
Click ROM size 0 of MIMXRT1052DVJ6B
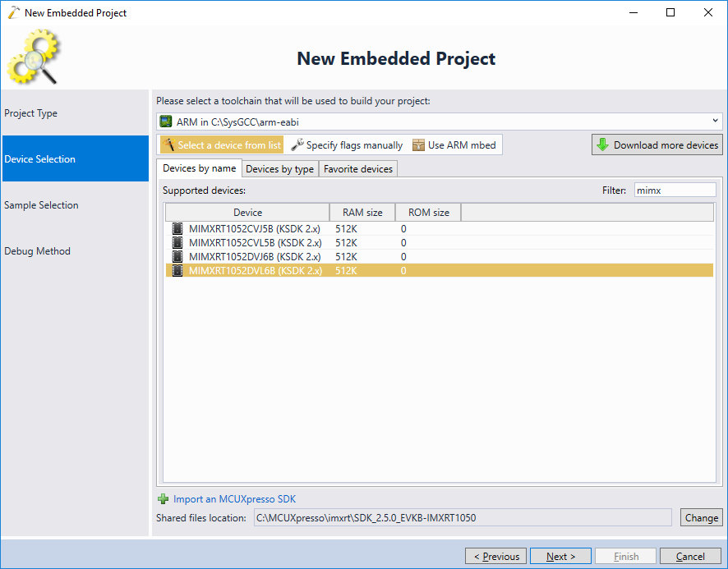pyautogui.click(x=403, y=257)
